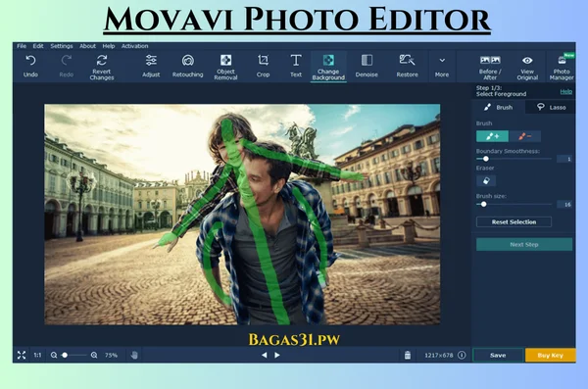588x389 pixels.
Task: Select the Text tool
Action: 296,66
